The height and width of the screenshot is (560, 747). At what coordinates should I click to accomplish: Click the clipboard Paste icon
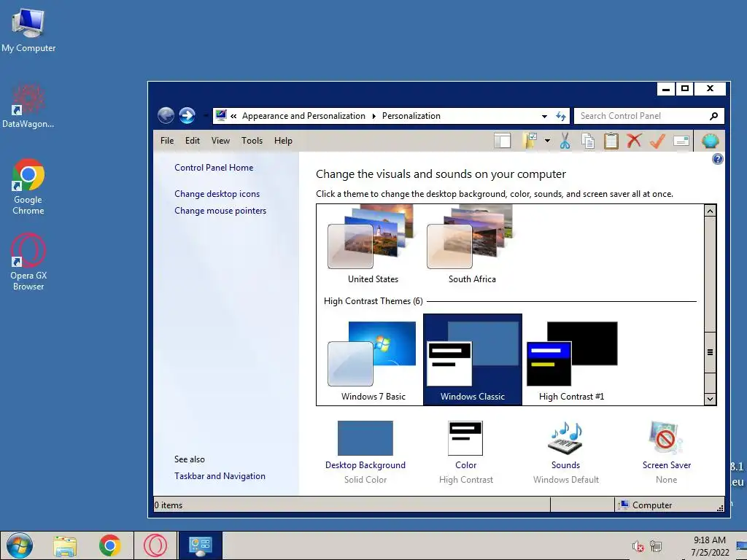[x=611, y=141]
